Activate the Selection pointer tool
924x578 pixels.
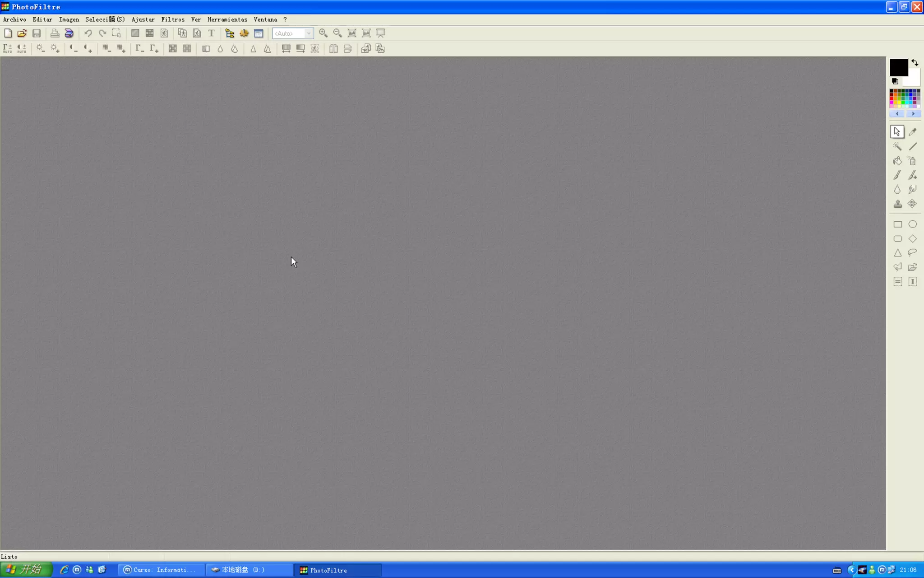pyautogui.click(x=897, y=132)
